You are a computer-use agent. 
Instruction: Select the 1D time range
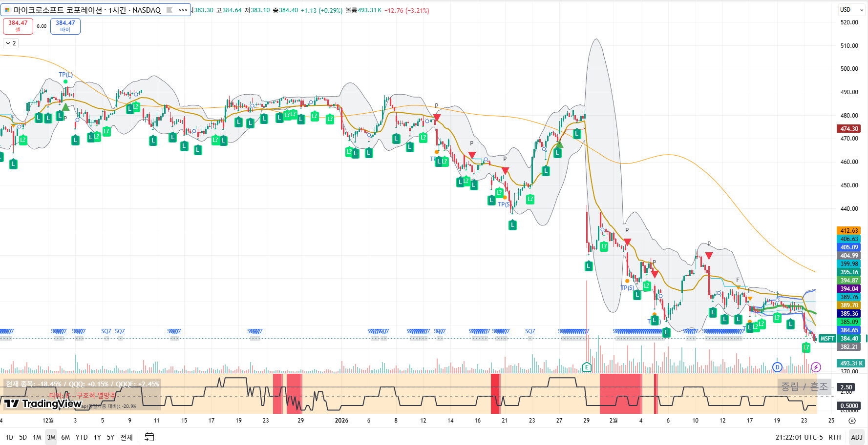pyautogui.click(x=9, y=437)
